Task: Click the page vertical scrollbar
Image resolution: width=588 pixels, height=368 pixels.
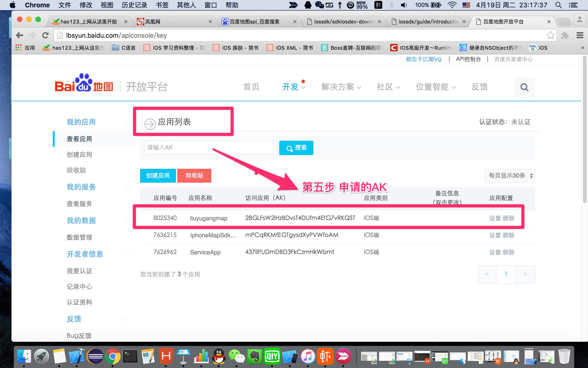Action: pyautogui.click(x=585, y=129)
